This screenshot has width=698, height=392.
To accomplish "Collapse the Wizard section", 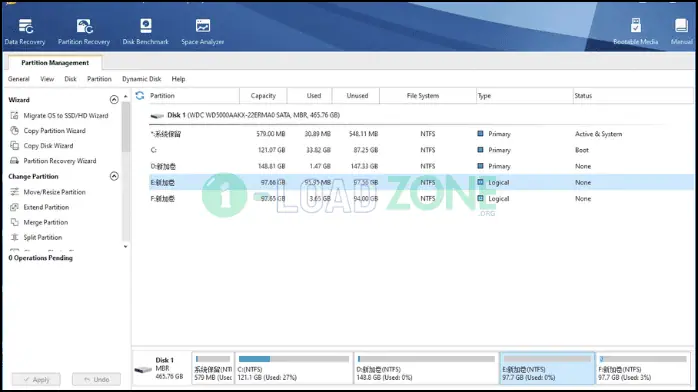I will (x=114, y=100).
